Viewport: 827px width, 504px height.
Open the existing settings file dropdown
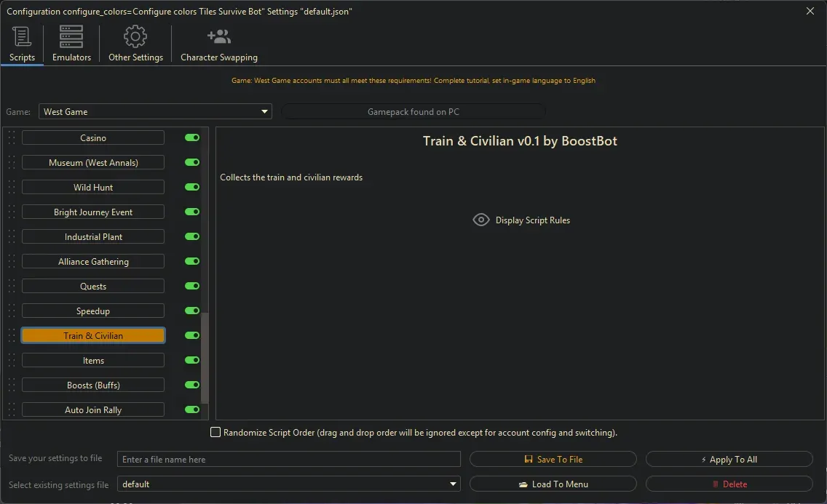tap(453, 484)
